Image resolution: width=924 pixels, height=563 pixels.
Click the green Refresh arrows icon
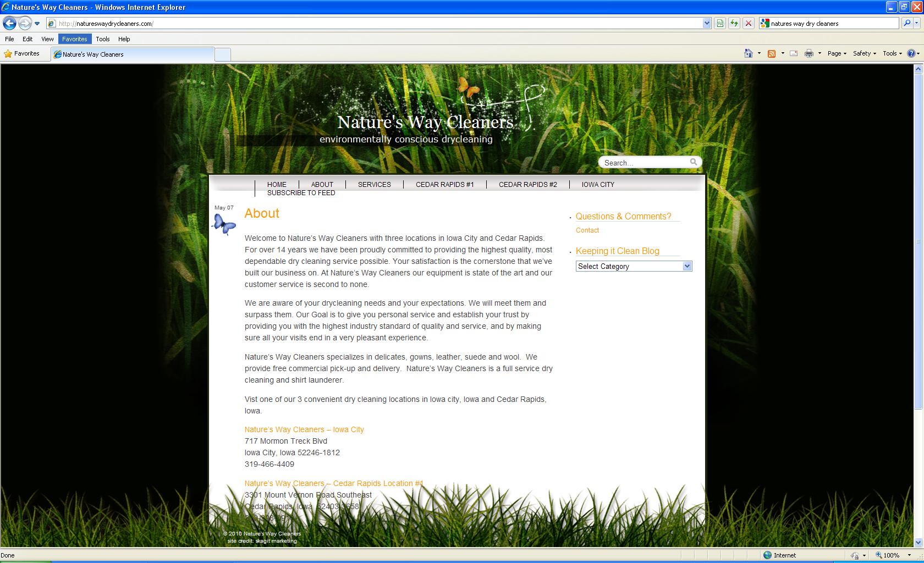pyautogui.click(x=734, y=23)
